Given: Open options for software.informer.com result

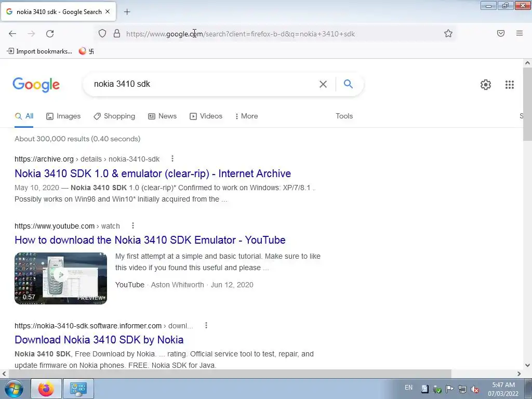Looking at the screenshot, I should click(x=206, y=325).
